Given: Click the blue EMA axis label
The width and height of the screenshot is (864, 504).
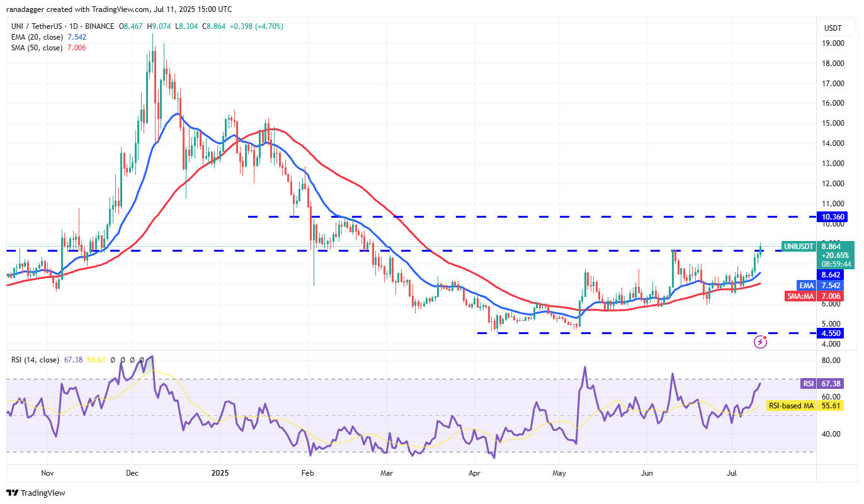Looking at the screenshot, I should click(x=807, y=285).
